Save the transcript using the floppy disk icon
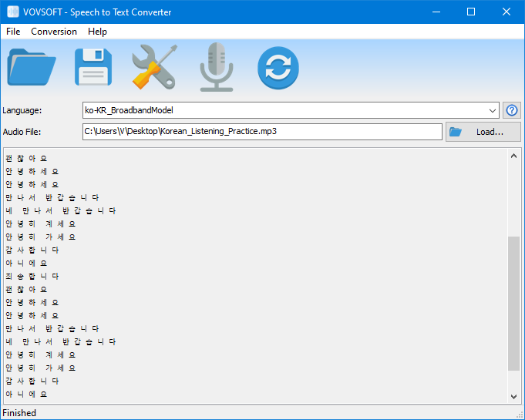The width and height of the screenshot is (525, 420). click(93, 67)
